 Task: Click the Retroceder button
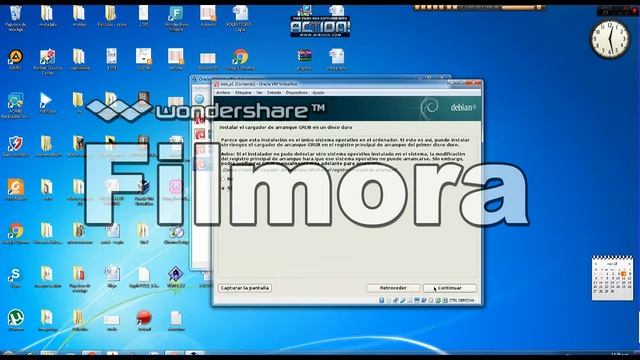393,288
